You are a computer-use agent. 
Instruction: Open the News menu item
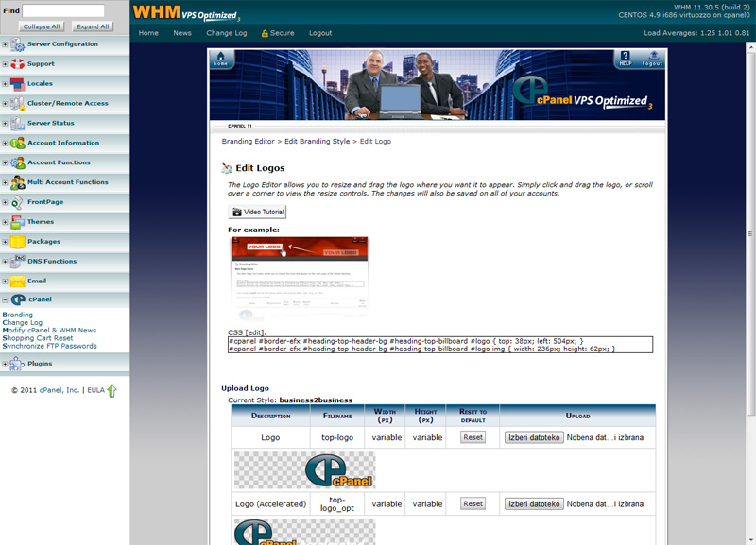coord(182,33)
